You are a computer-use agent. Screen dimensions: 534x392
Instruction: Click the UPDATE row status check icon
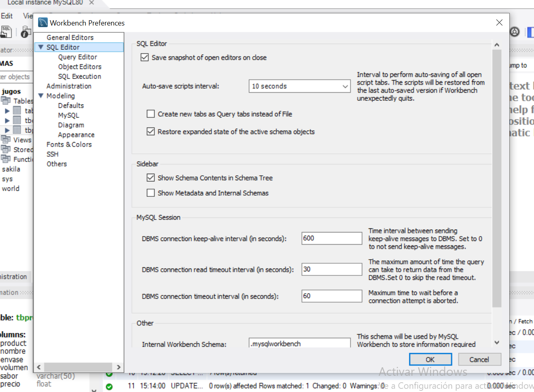click(x=109, y=386)
